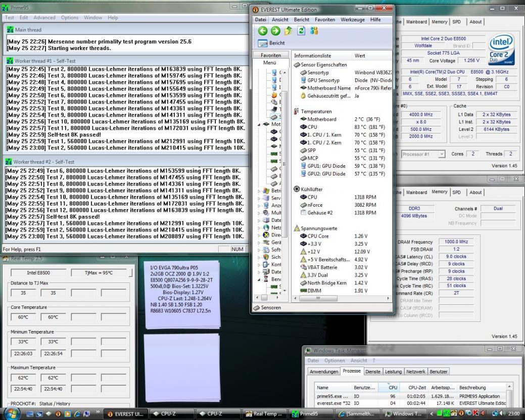Collapse the Benc... benchmark tree node
Image resolution: width=525 pixels, height=420 pixels.
coord(260,279)
